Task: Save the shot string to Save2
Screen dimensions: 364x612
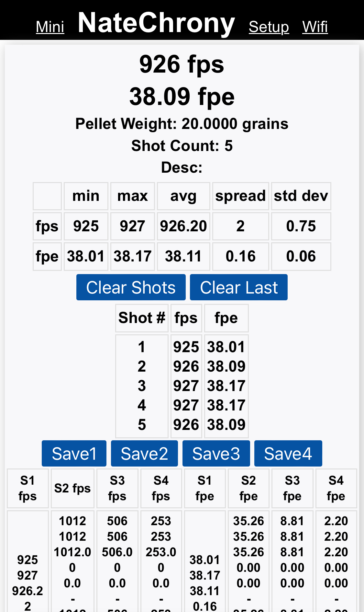Action: click(x=144, y=453)
